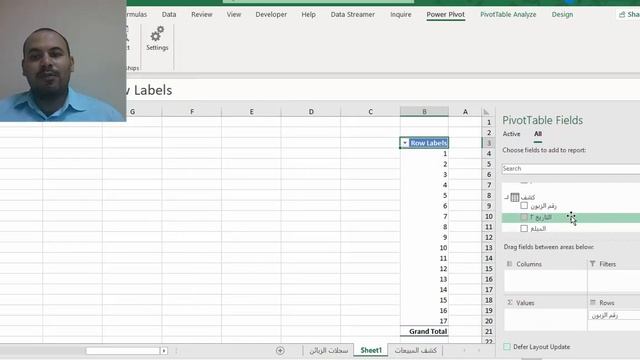Image resolution: width=640 pixels, height=360 pixels.
Task: Select row 21 header
Action: pos(489,331)
